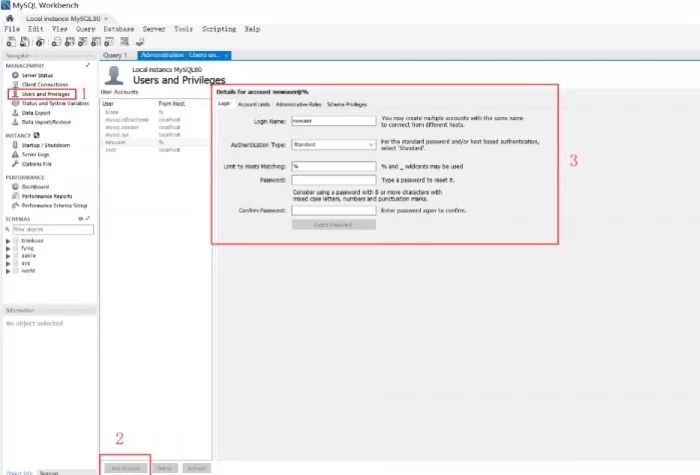
Task: Search table data toolbar icon
Action: (125, 42)
